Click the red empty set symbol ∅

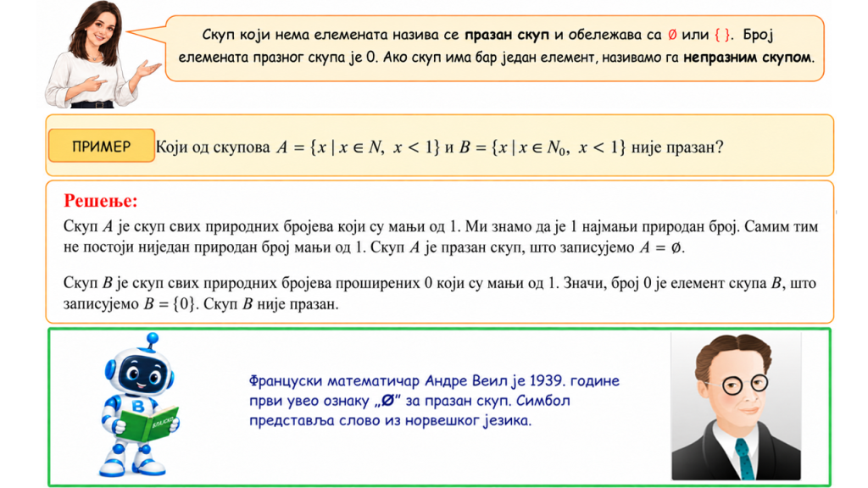tap(672, 35)
